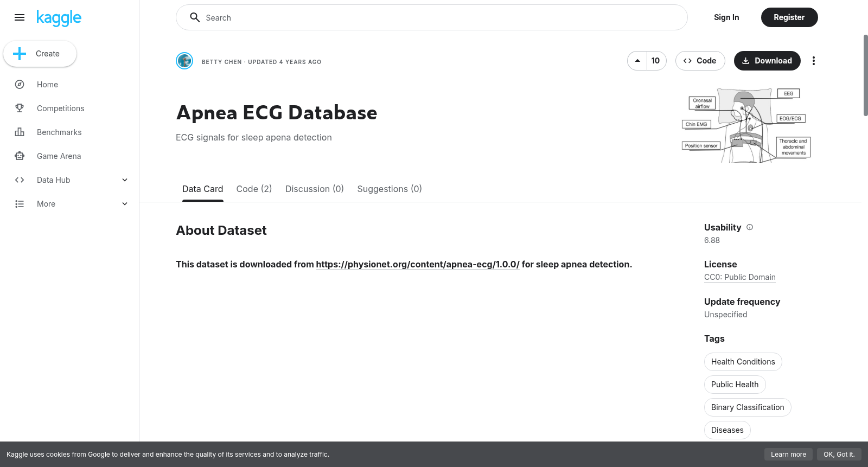868x467 pixels.
Task: Click into the Search field
Action: 432,17
